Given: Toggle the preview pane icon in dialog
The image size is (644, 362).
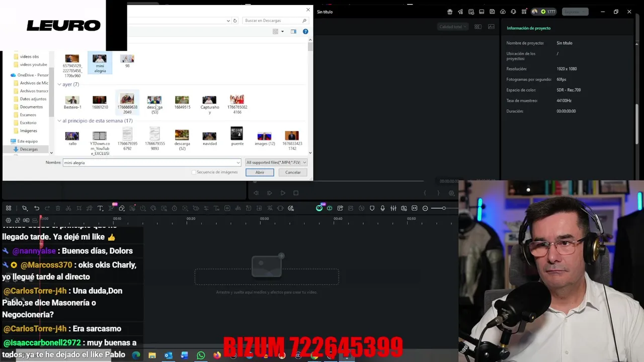Looking at the screenshot, I should tap(293, 32).
